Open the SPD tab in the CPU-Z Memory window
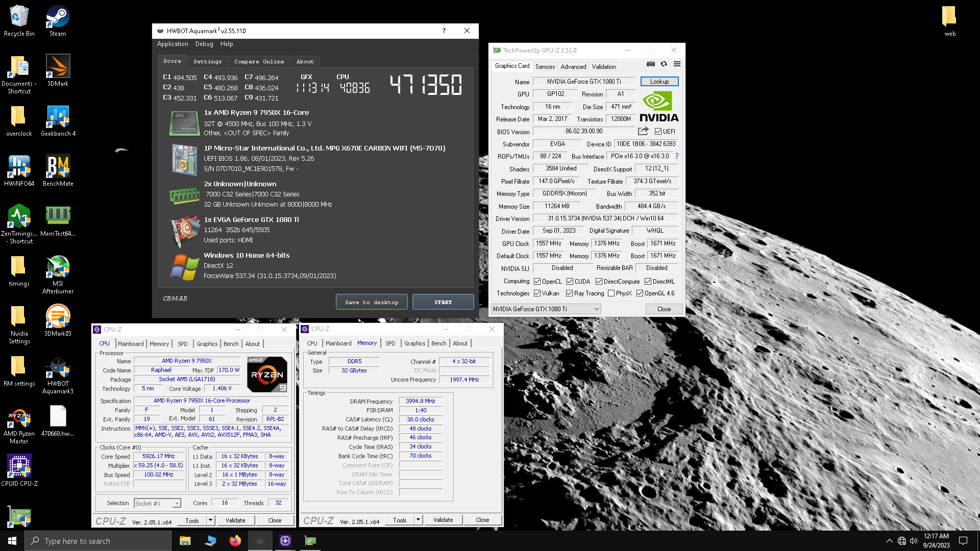 click(390, 343)
